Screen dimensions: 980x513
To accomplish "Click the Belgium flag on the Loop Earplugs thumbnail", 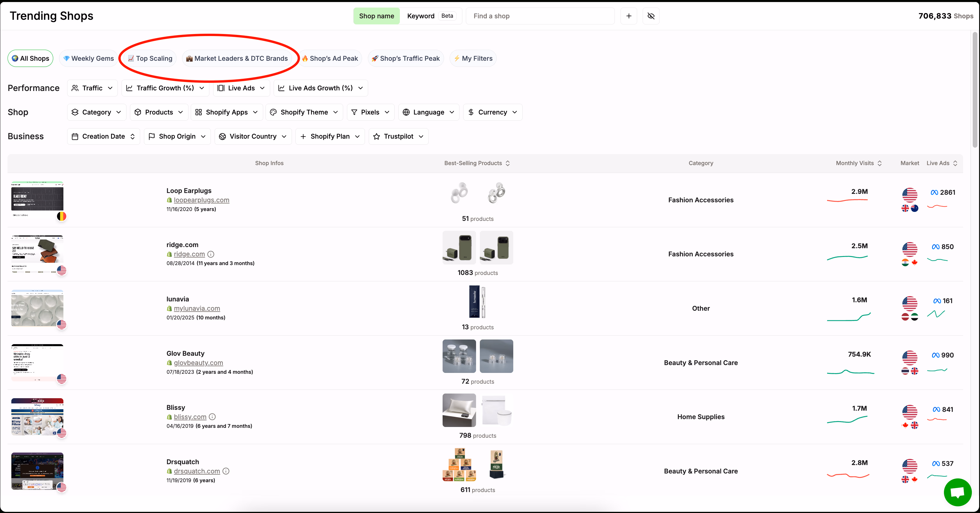I will pyautogui.click(x=62, y=216).
